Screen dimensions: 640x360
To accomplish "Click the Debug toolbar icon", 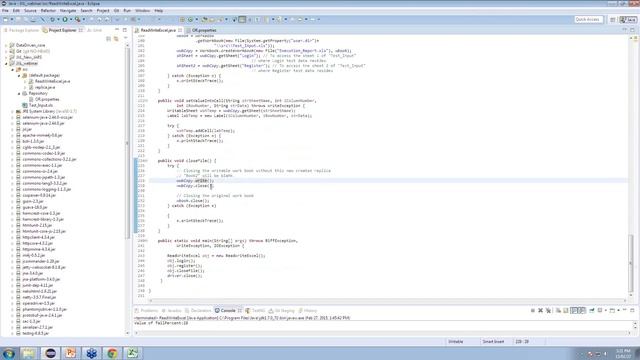I will pyautogui.click(x=52, y=19).
